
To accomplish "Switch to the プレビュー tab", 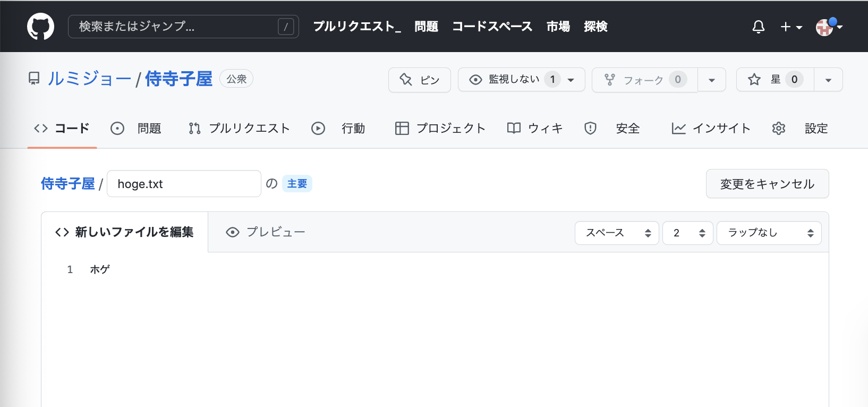I will point(266,232).
